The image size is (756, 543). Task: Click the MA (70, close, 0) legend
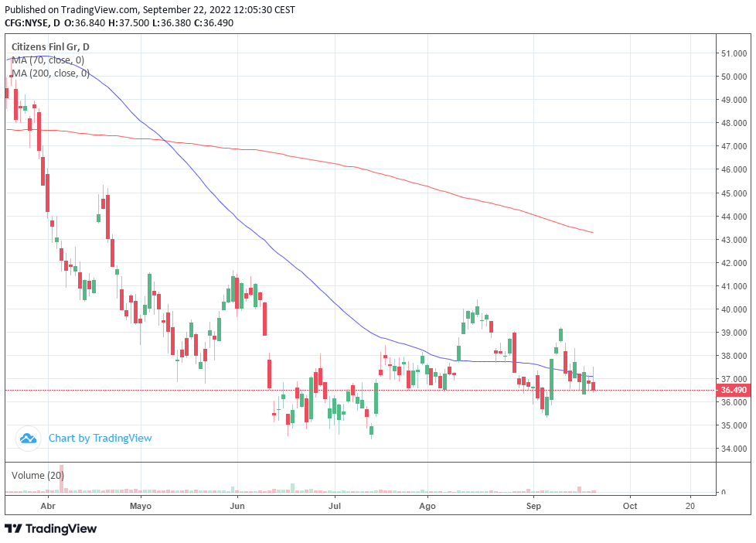click(48, 60)
